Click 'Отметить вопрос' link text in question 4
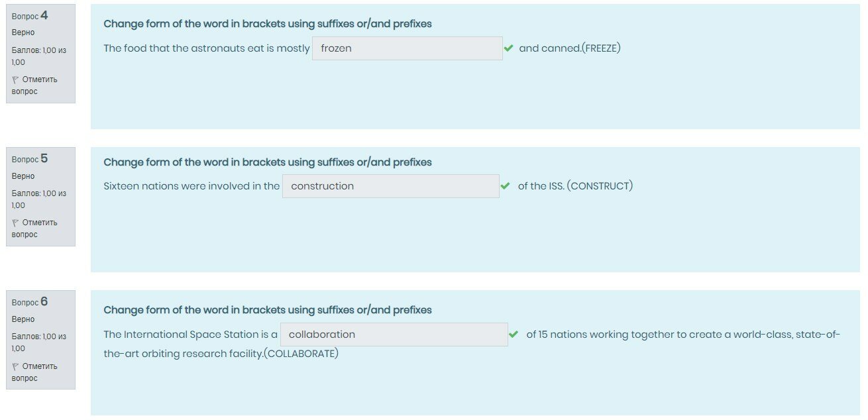Screen dimensions: 868x420 (39, 79)
